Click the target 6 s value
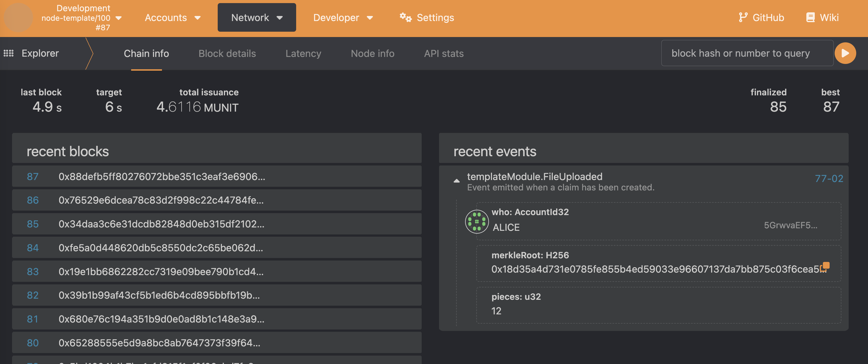 click(x=113, y=107)
